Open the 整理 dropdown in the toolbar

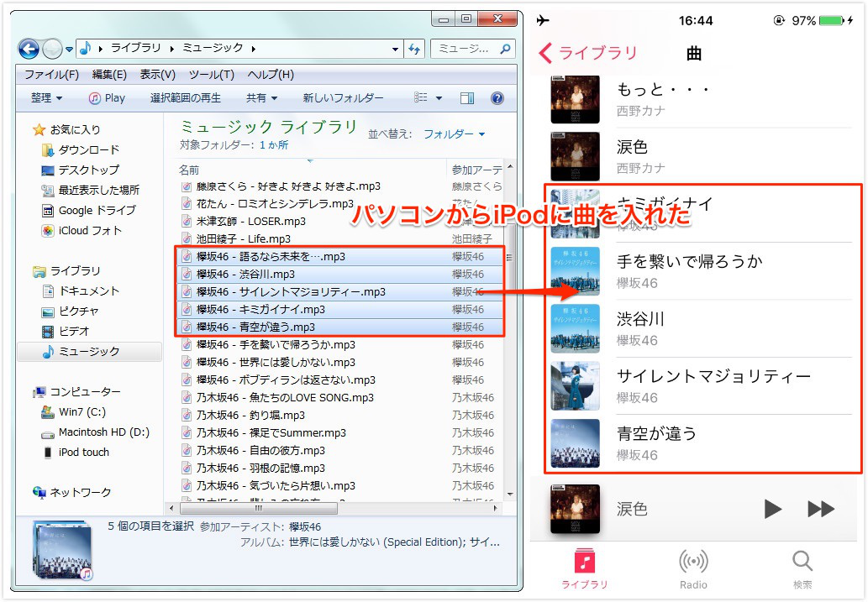46,98
